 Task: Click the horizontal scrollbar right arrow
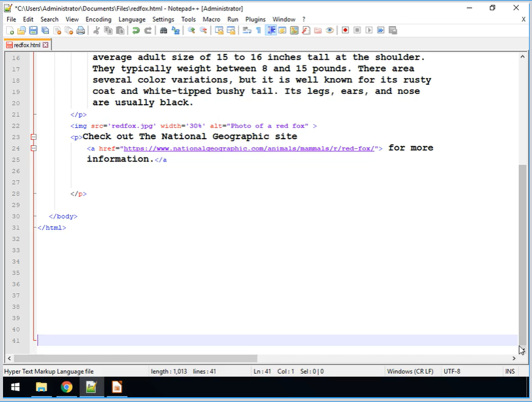pos(514,358)
